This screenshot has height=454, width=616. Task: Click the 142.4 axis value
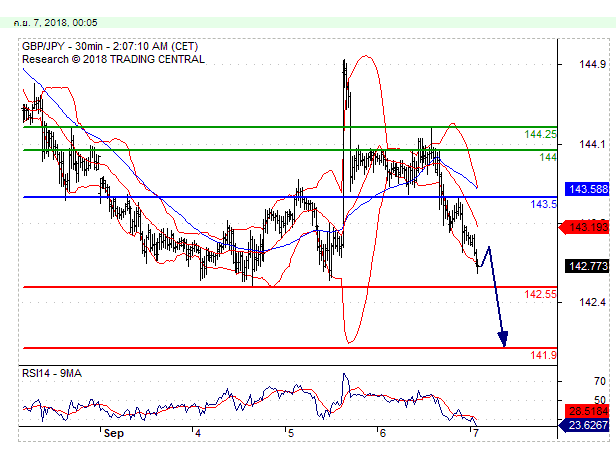click(592, 302)
